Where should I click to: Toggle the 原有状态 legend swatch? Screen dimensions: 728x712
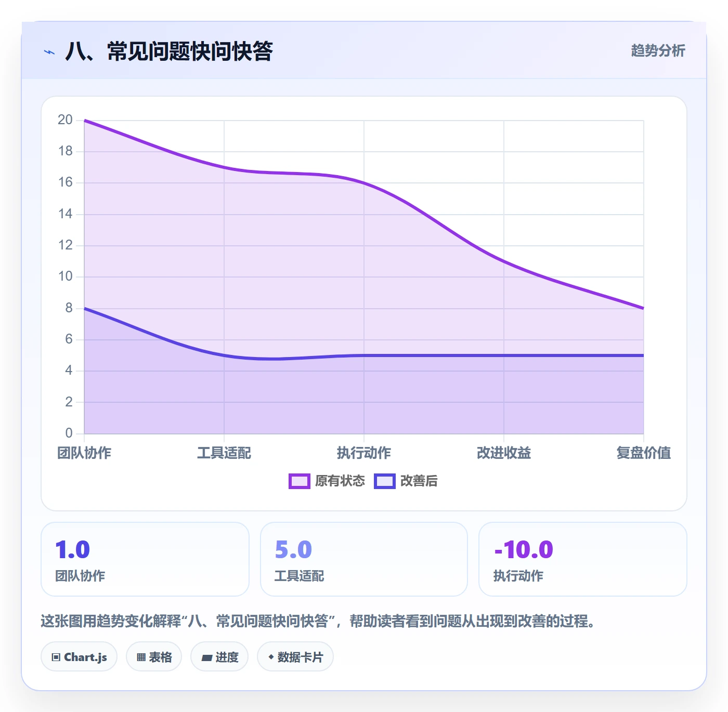[x=299, y=481]
